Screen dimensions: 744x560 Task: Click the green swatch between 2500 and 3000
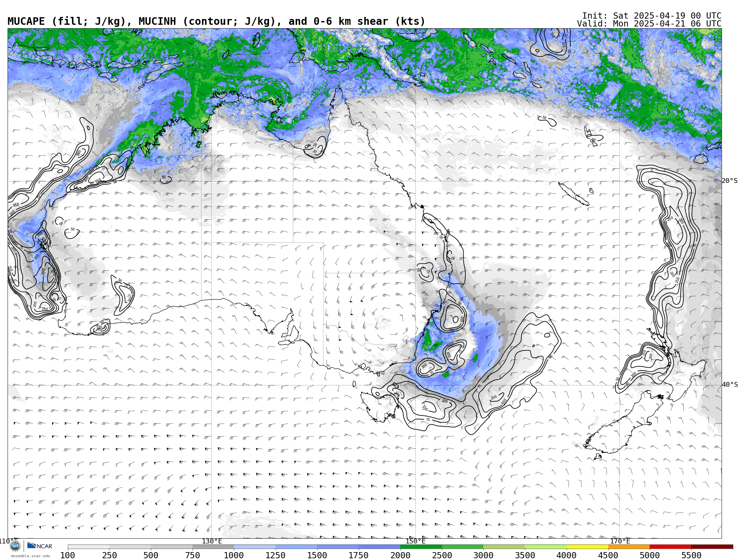coord(463,547)
